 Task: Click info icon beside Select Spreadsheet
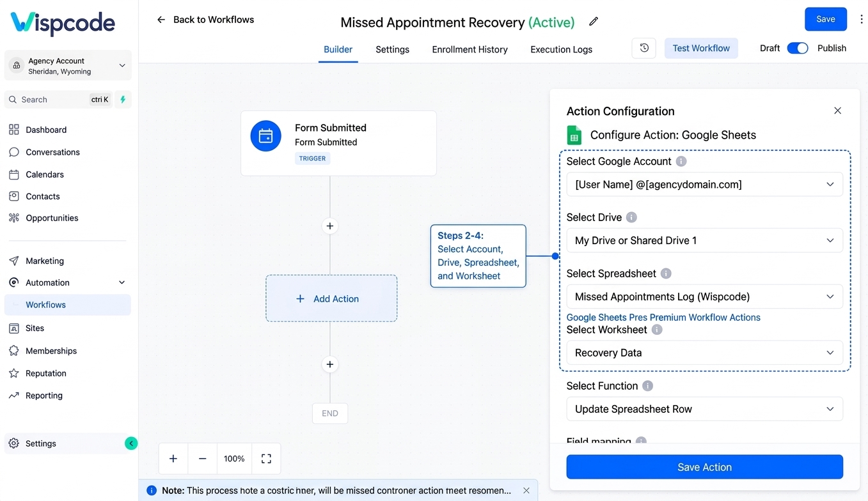coord(666,274)
